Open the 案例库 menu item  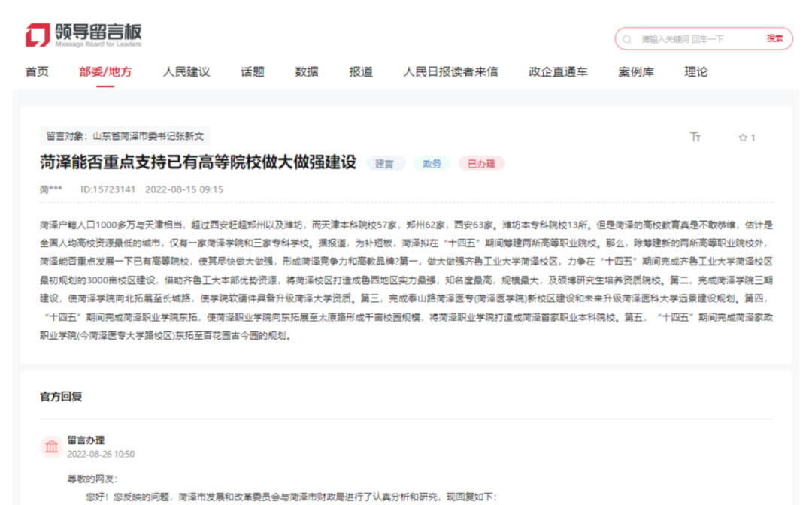(x=636, y=72)
